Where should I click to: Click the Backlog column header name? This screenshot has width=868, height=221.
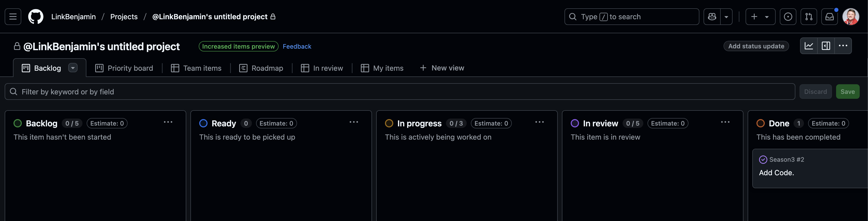click(x=42, y=123)
